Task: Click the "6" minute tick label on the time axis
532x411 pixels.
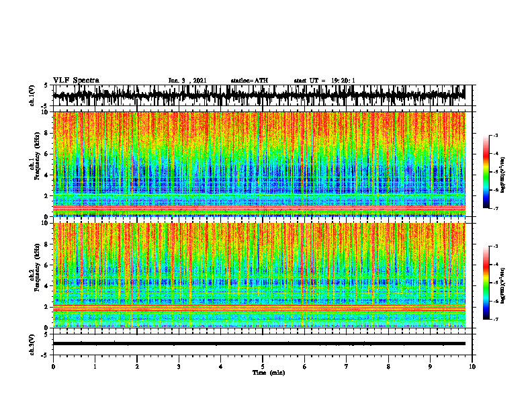Action: point(305,367)
